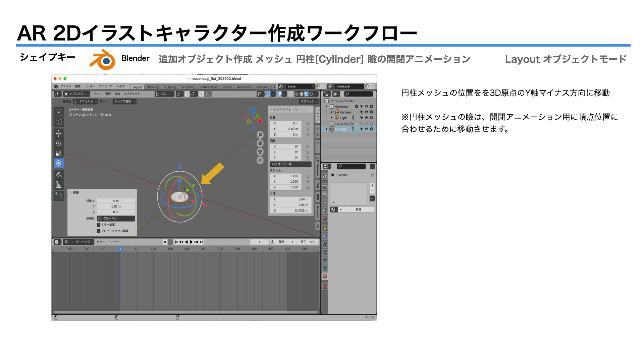Open the Modifiers wrench tab icon
Screen dimensions: 644x362
tap(325, 237)
